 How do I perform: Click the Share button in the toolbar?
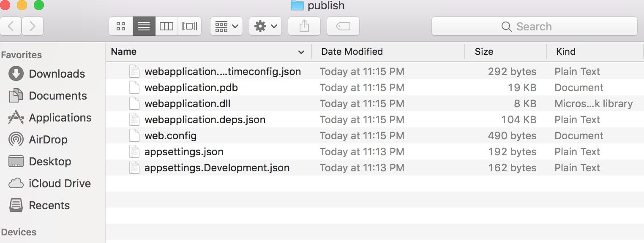click(304, 26)
